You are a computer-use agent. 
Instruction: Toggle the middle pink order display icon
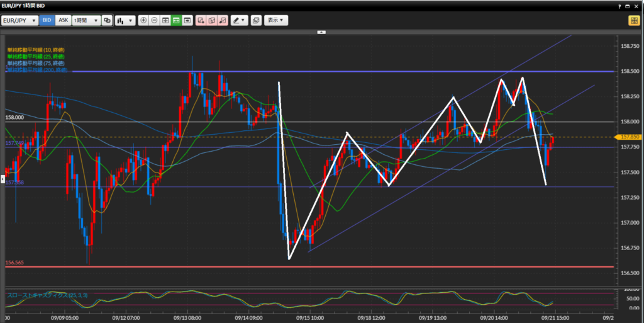tap(211, 20)
